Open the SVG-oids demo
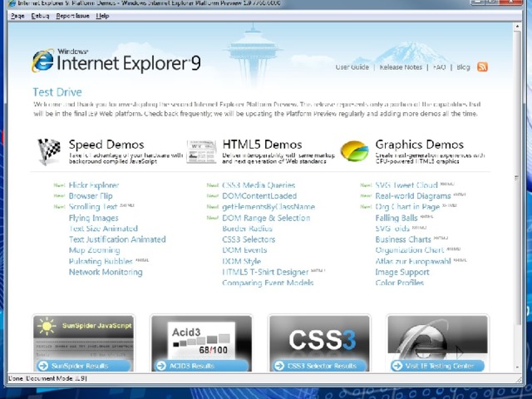The height and width of the screenshot is (399, 532). pyautogui.click(x=392, y=229)
